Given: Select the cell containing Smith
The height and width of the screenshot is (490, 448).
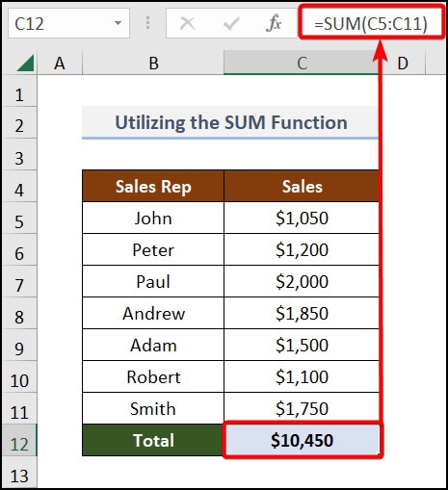Looking at the screenshot, I should (x=153, y=408).
